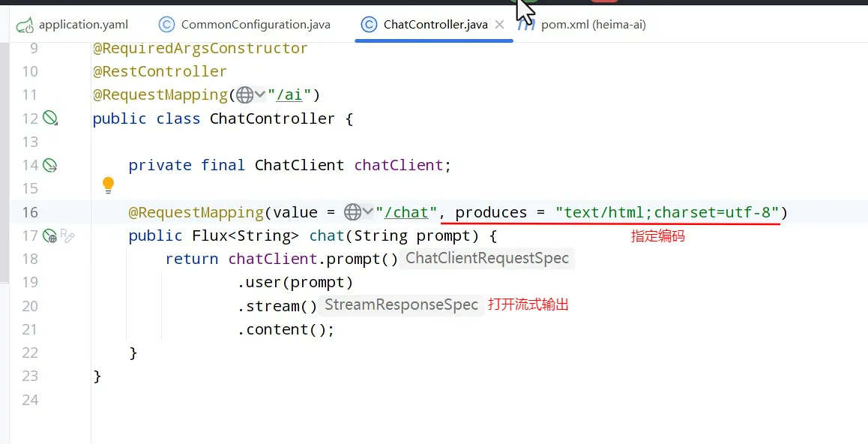Click the yellow light bulb quick-fix icon
This screenshot has height=444, width=868.
tap(108, 184)
